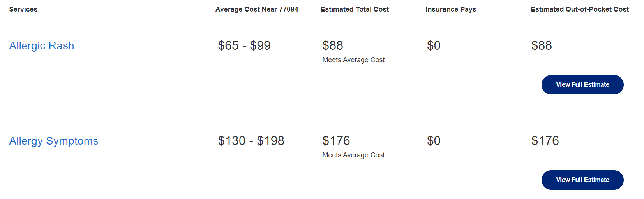The image size is (644, 199).
Task: Click the Services column header
Action: (x=23, y=9)
